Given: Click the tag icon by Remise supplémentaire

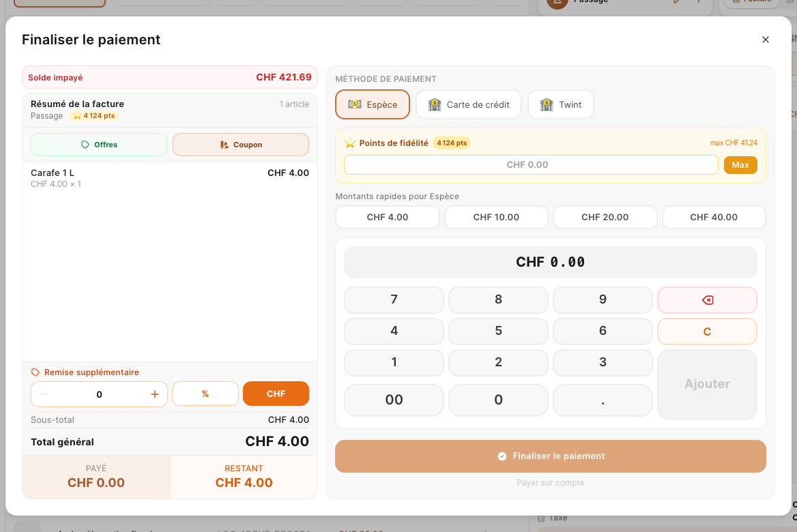Looking at the screenshot, I should 35,372.
